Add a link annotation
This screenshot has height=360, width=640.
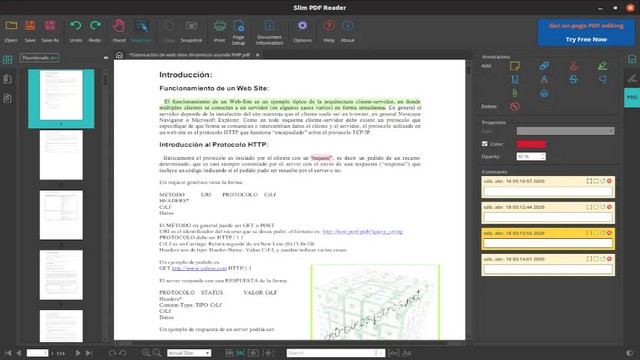click(x=544, y=66)
